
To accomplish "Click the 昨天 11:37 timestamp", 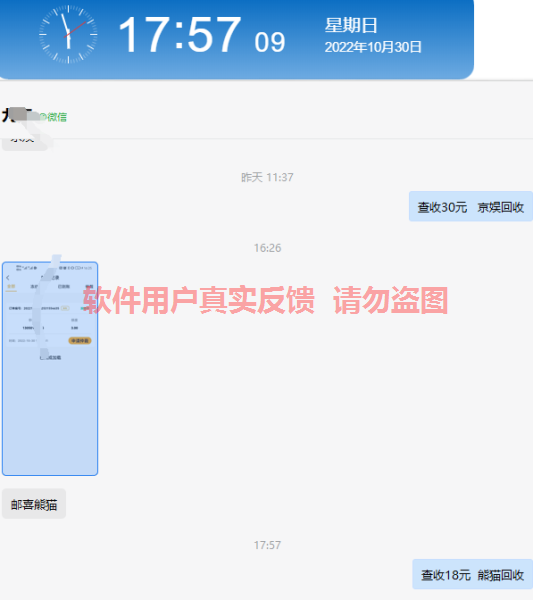I will click(x=267, y=177).
